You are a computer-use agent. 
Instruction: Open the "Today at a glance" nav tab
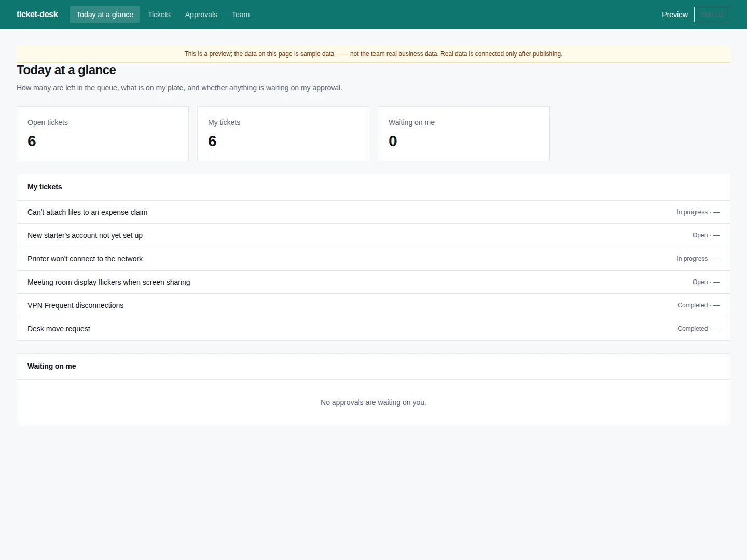[105, 15]
